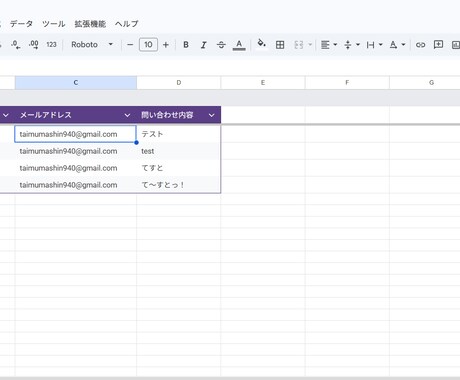This screenshot has height=380, width=460.
Task: Expand the merge cells dropdown arrow
Action: pos(310,44)
